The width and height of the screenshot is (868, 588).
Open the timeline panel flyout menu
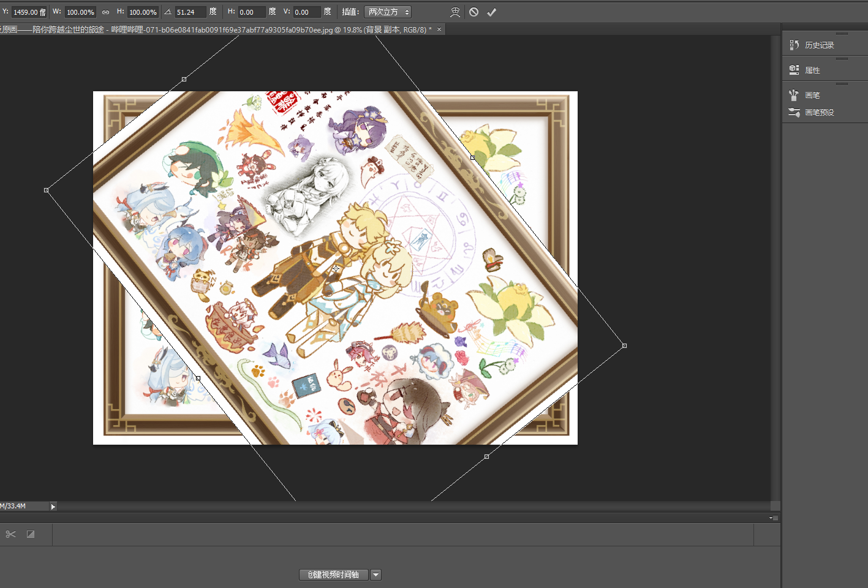[774, 518]
